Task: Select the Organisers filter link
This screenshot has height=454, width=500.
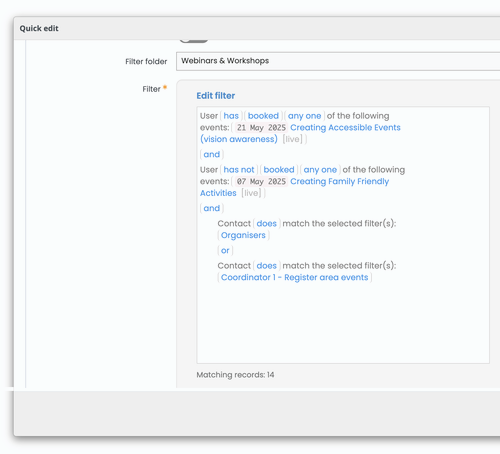Action: point(243,235)
